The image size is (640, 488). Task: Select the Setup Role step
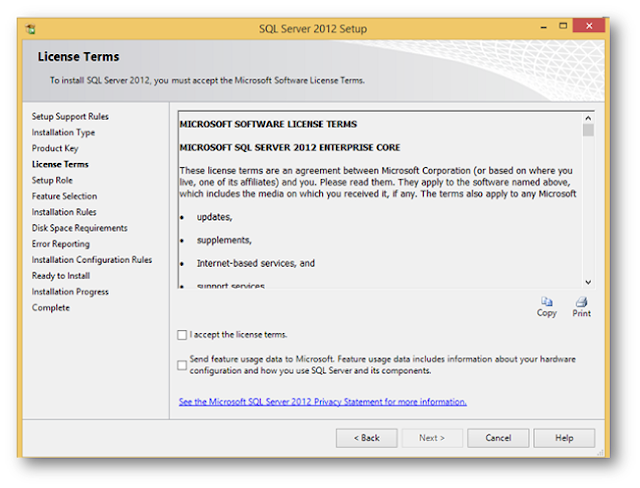(52, 180)
